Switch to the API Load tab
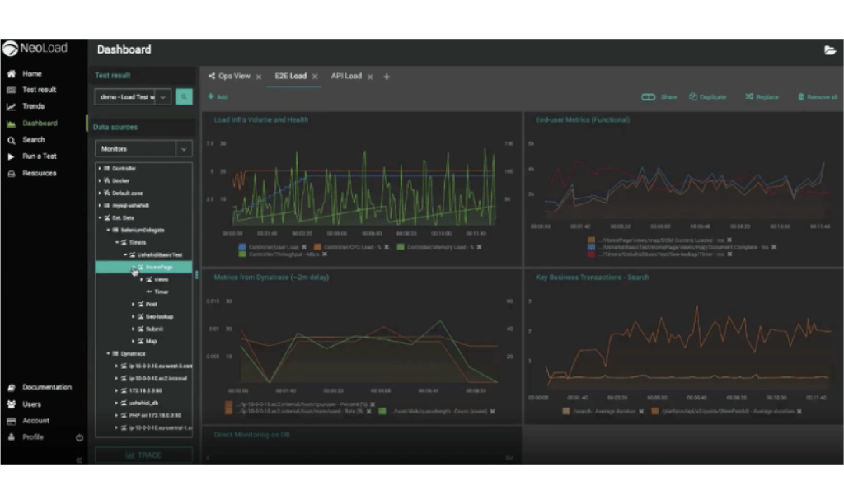The height and width of the screenshot is (504, 844). [x=346, y=77]
